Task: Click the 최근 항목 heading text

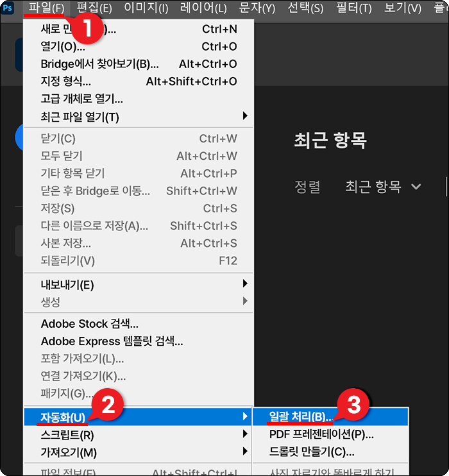Action: pyautogui.click(x=330, y=140)
